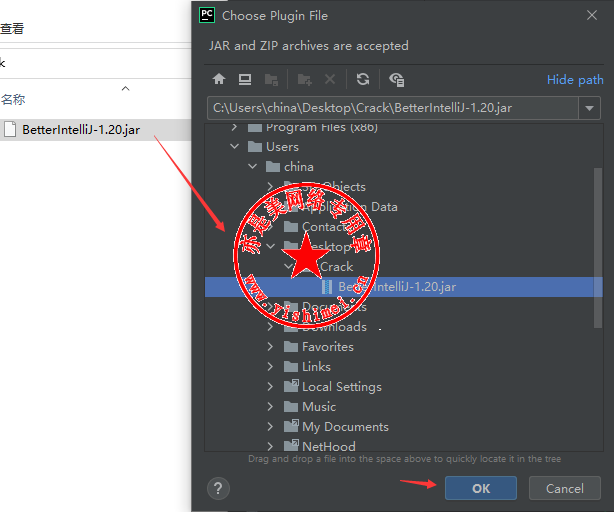Create new folder toolbar icon
Viewport: 614px width, 512px height.
click(305, 79)
